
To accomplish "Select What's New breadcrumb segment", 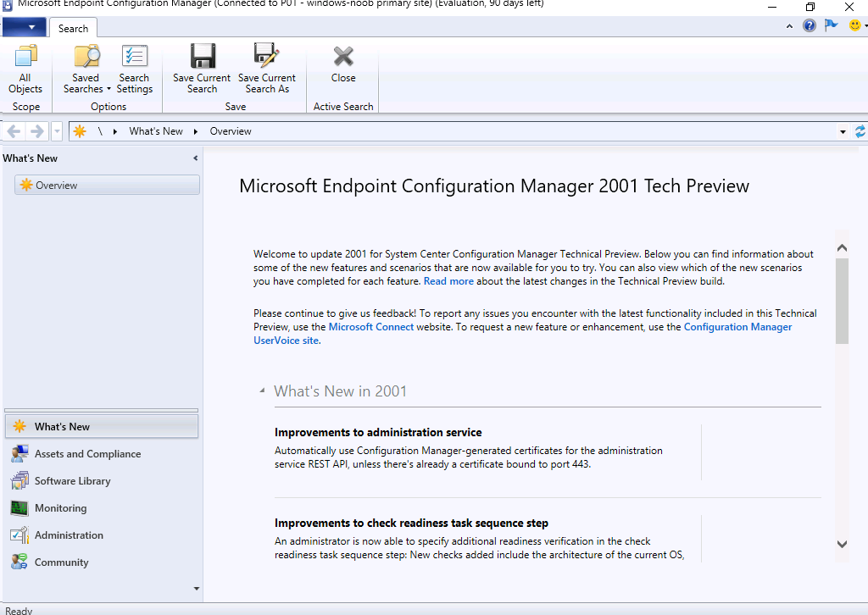I will pos(156,131).
